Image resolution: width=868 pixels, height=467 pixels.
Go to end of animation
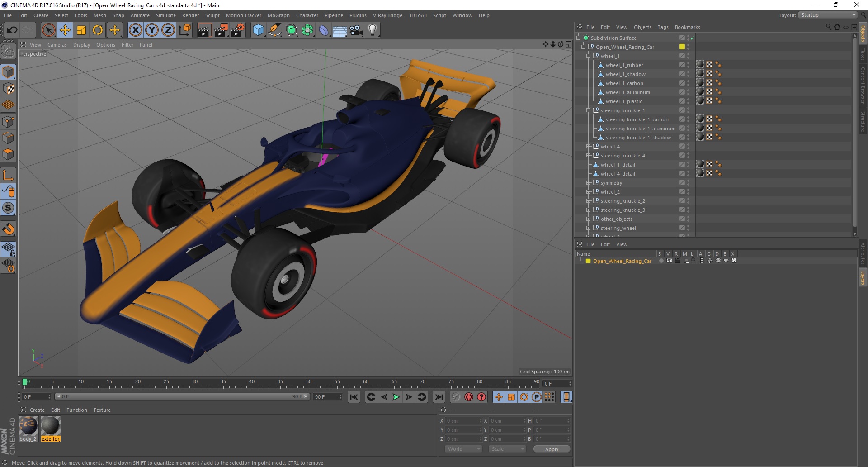(x=439, y=397)
